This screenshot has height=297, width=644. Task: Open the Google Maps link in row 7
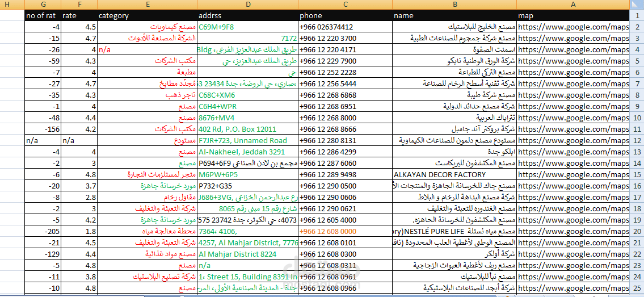tap(573, 84)
